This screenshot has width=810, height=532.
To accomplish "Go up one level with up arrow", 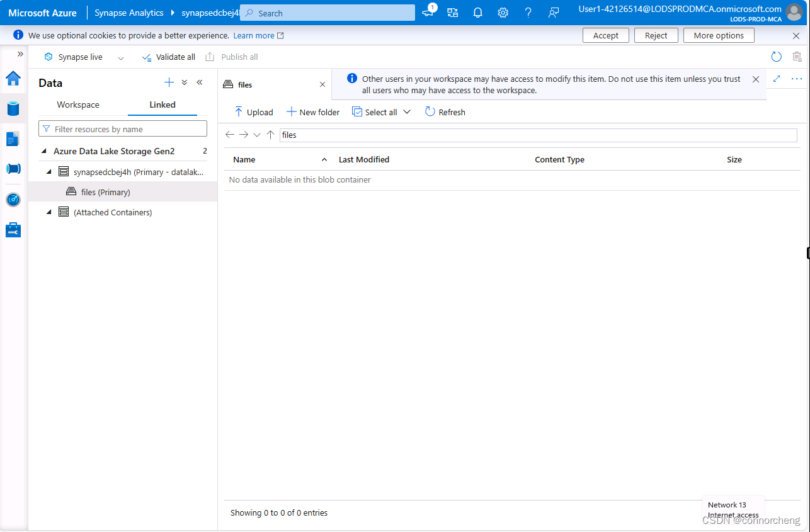I will [270, 135].
